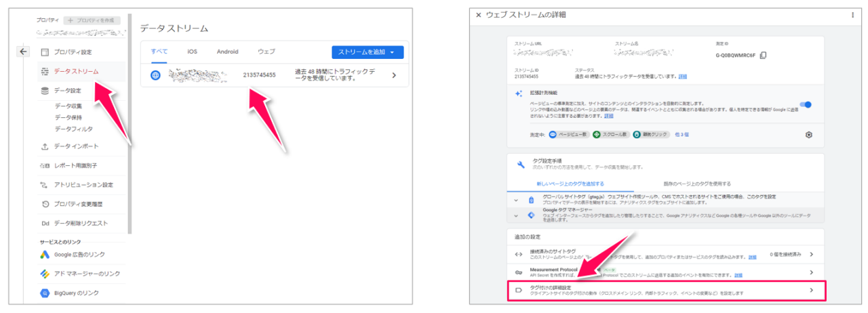
Task: Click the BigQuery のリンク icon
Action: pos(45,293)
